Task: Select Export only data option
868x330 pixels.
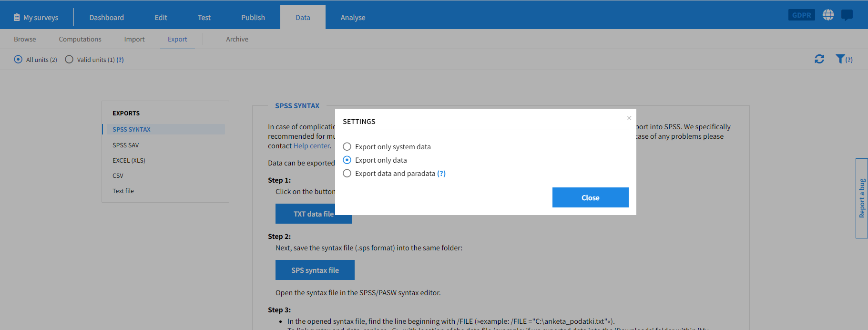Action: pos(347,160)
